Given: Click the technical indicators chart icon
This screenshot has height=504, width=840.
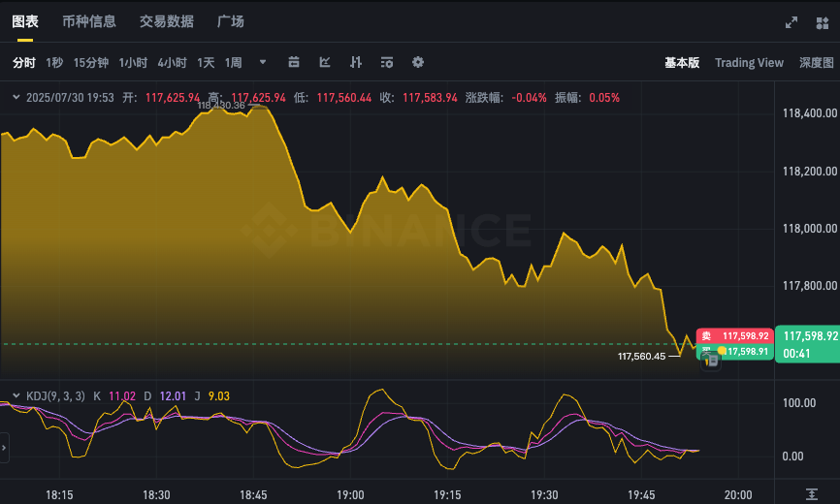Looking at the screenshot, I should [325, 63].
